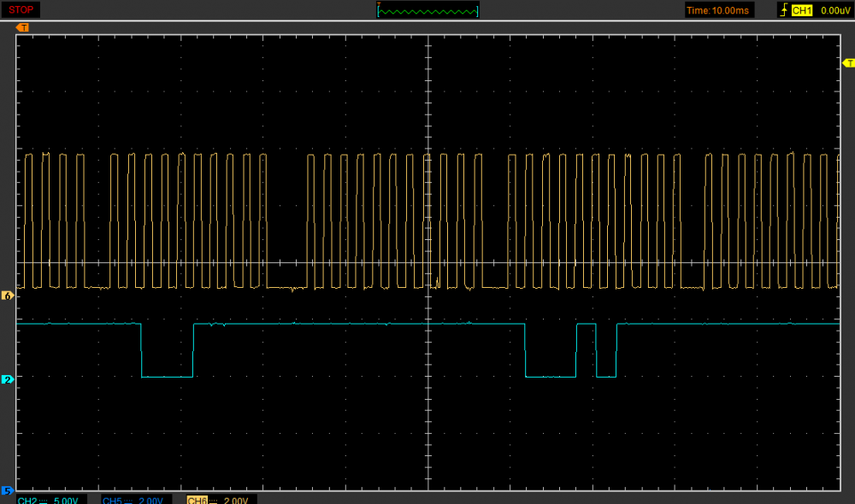Viewport: 855px width, 504px height.
Task: Click the yellow trigger level marker on right edge
Action: pyautogui.click(x=848, y=63)
